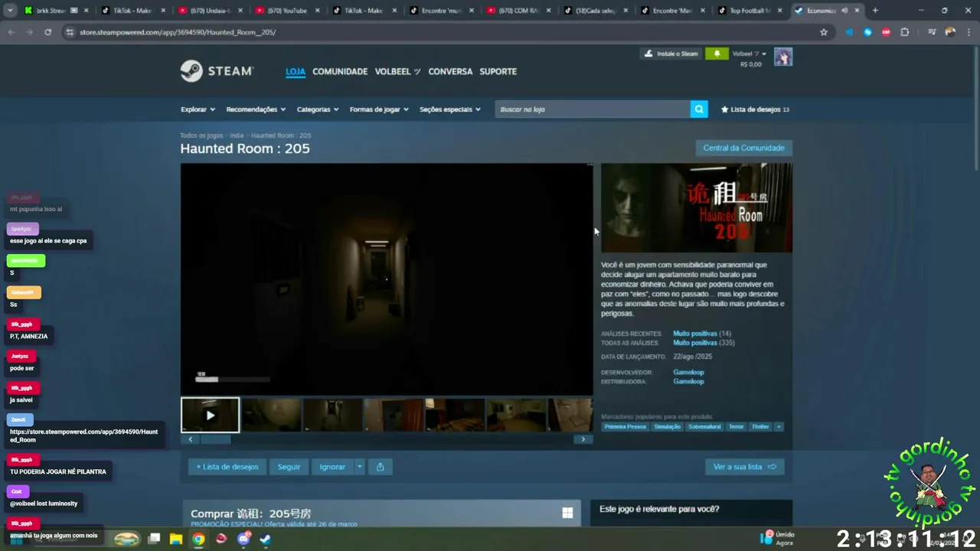The height and width of the screenshot is (551, 980).
Task: Focus the Buscar na loja field
Action: [x=593, y=109]
